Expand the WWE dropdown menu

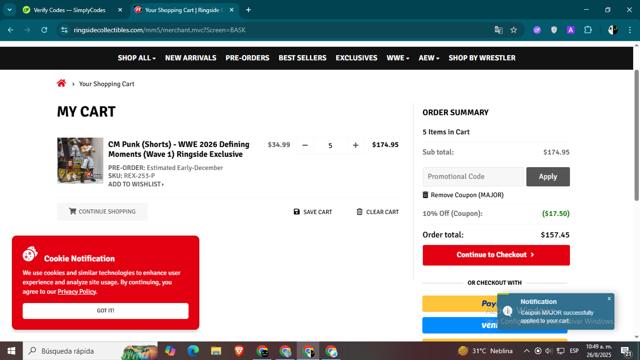point(398,58)
